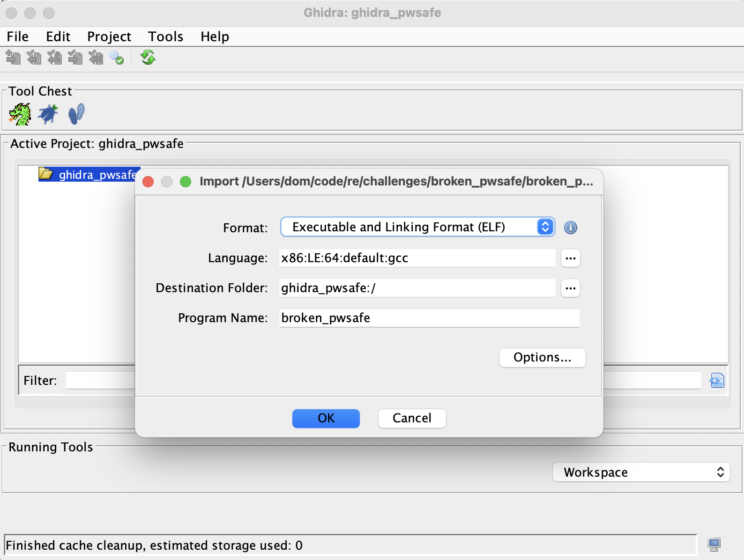Close the Import dialog with red button
The image size is (744, 560).
148,182
